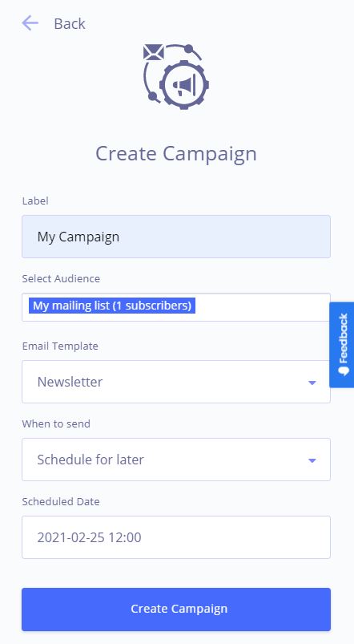Open the Schedule for later dropdown

pos(176,460)
